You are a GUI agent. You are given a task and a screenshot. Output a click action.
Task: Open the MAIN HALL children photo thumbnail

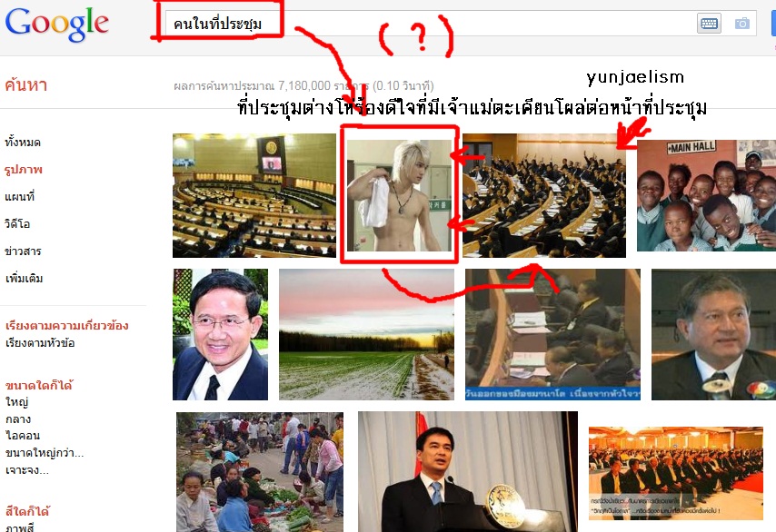(706, 196)
